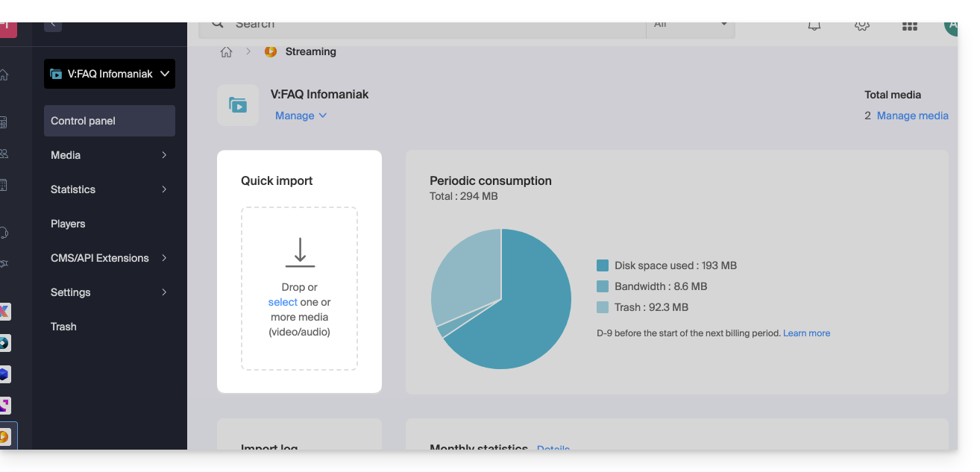
Task: Open the search filter 'All' dropdown
Action: (x=690, y=25)
